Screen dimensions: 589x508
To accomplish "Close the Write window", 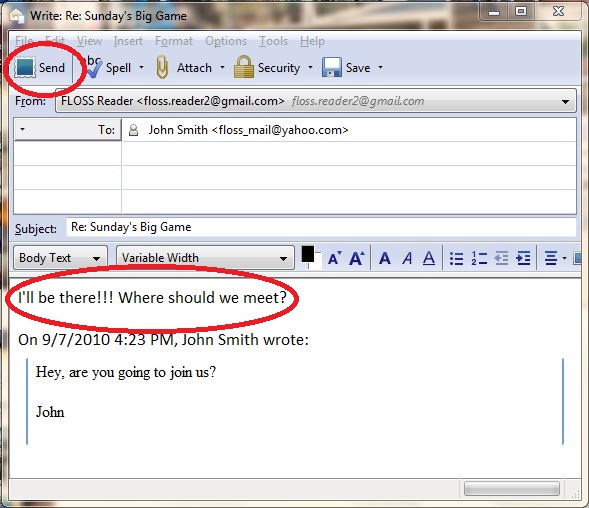I will [x=558, y=12].
